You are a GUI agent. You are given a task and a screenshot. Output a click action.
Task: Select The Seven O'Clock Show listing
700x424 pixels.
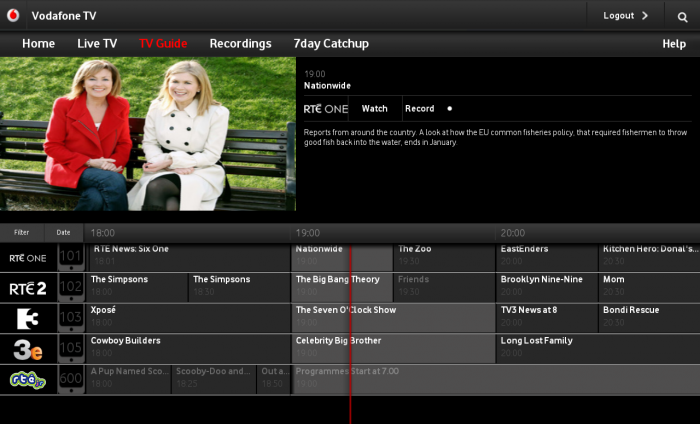(393, 318)
